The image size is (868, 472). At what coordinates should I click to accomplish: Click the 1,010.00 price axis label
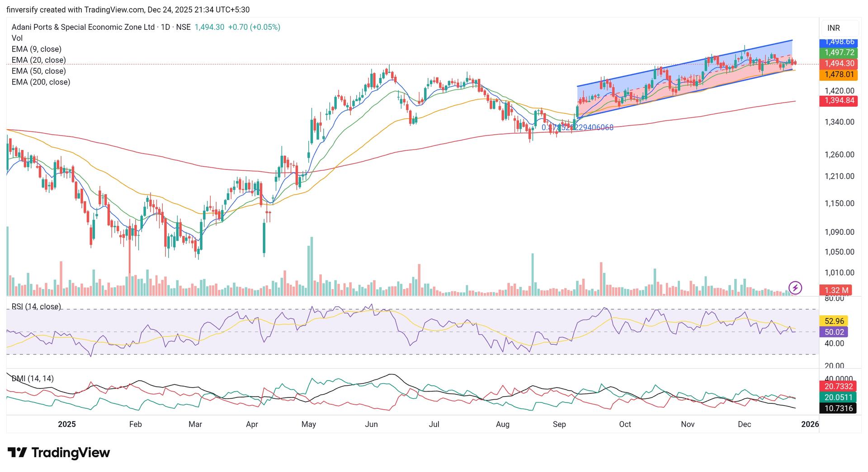pos(840,273)
